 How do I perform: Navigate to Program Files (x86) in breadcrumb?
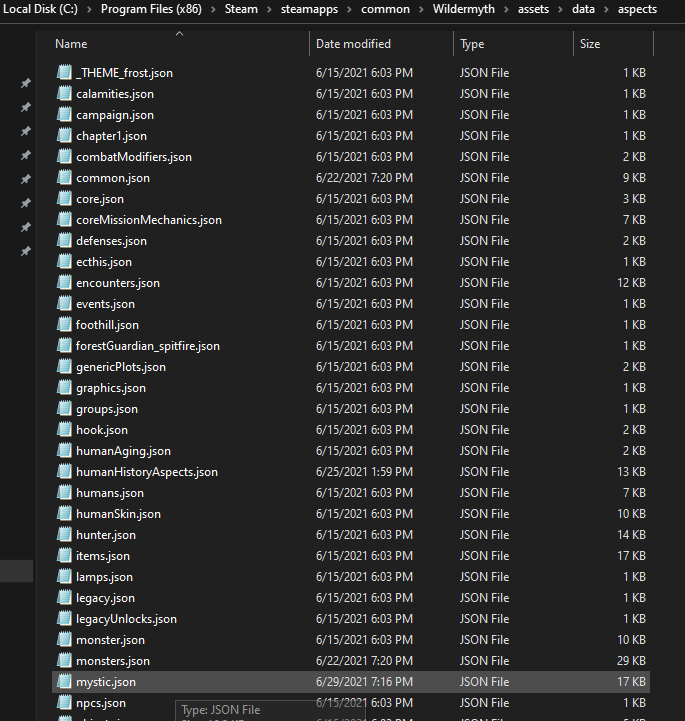(x=151, y=9)
